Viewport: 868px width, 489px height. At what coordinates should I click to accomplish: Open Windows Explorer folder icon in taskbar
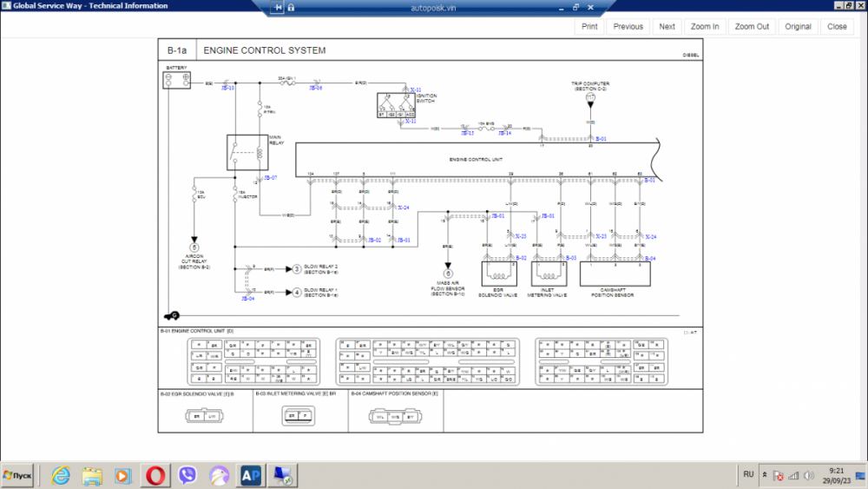[x=92, y=475]
